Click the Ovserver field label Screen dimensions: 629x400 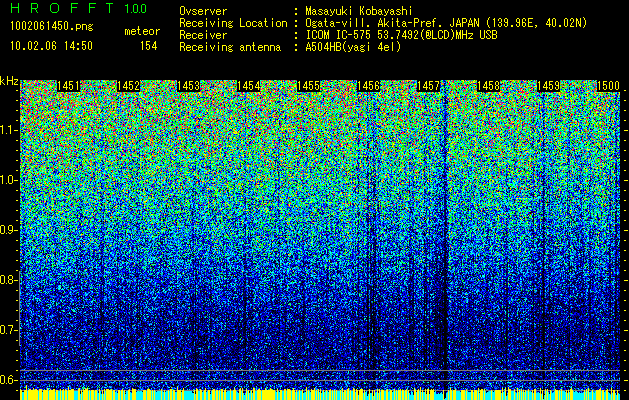pyautogui.click(x=203, y=11)
